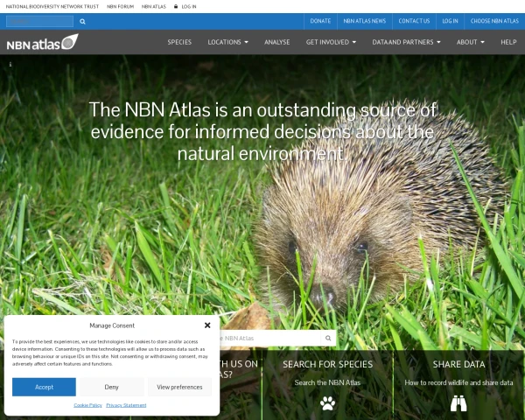This screenshot has height=420, width=525.
Task: Expand the Locations dropdown menu
Action: point(227,42)
